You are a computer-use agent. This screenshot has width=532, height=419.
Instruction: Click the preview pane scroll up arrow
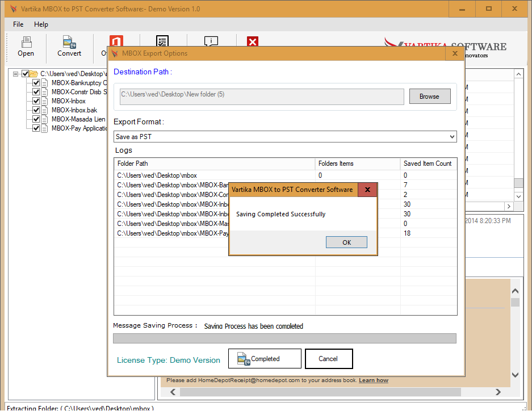point(515,291)
